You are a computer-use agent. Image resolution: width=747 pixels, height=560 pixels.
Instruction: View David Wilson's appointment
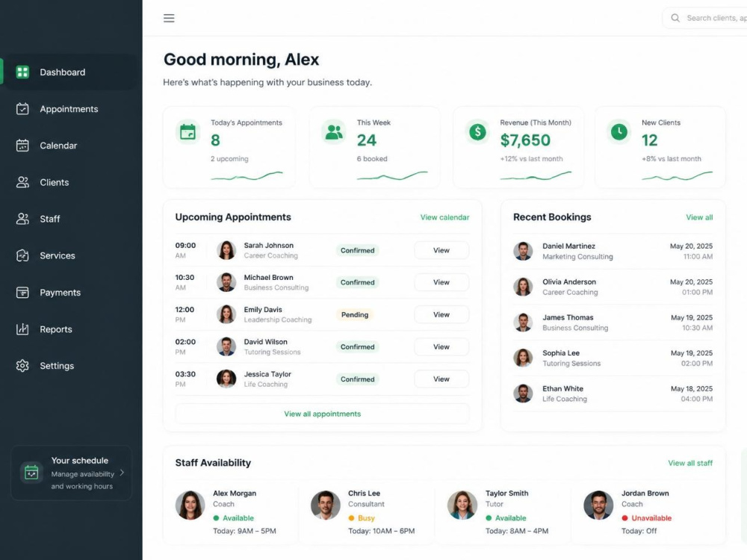(x=441, y=346)
